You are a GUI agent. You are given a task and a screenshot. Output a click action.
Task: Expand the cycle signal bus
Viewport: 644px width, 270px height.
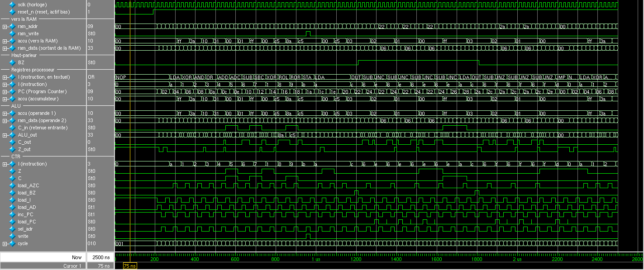click(x=5, y=243)
